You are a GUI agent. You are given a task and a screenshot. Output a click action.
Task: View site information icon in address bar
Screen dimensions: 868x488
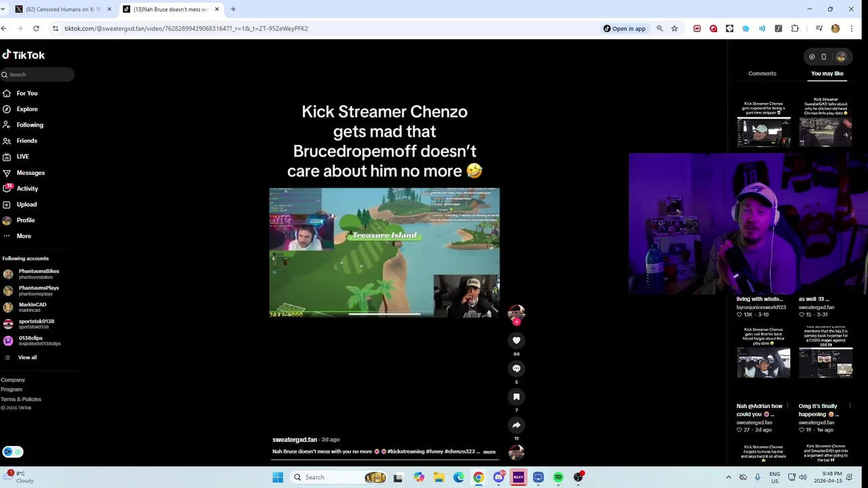click(56, 28)
